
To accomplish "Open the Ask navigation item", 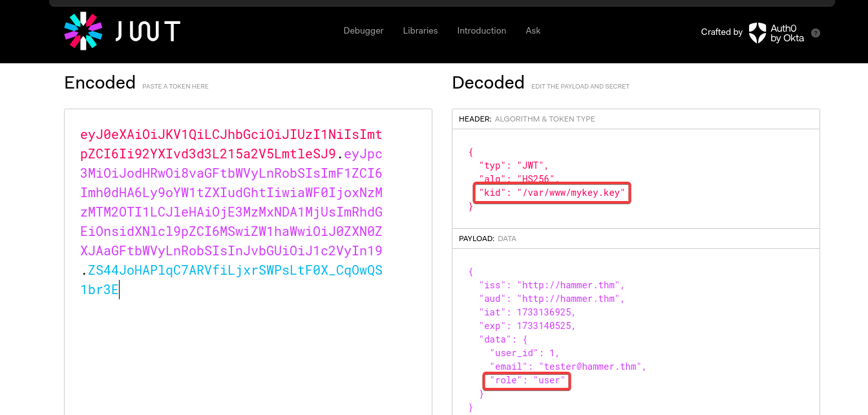I will click(x=533, y=30).
